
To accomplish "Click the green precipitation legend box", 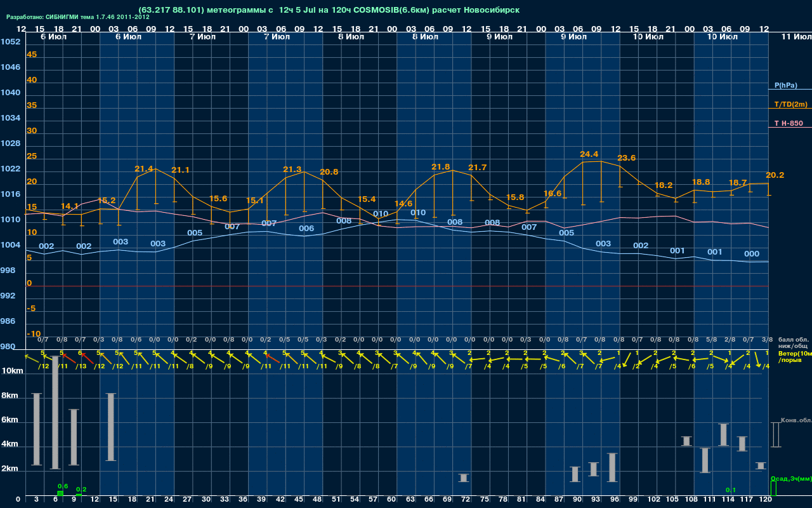I will (773, 488).
